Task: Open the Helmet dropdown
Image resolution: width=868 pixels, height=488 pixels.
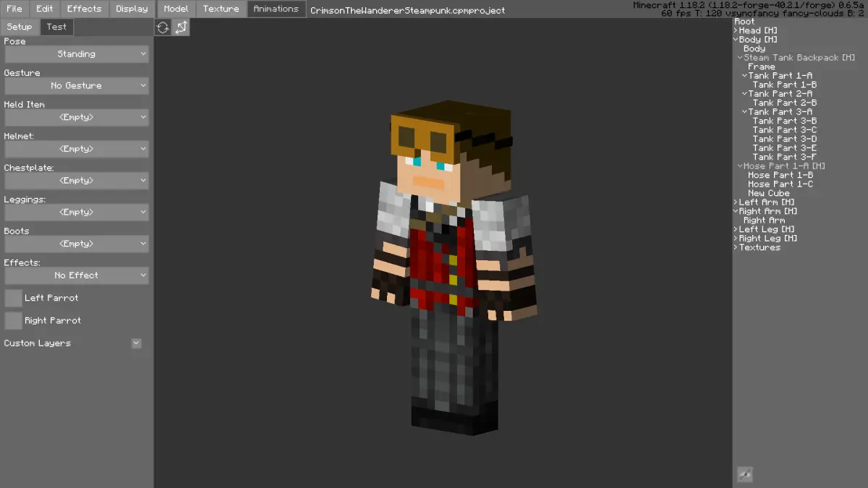Action: coord(77,149)
